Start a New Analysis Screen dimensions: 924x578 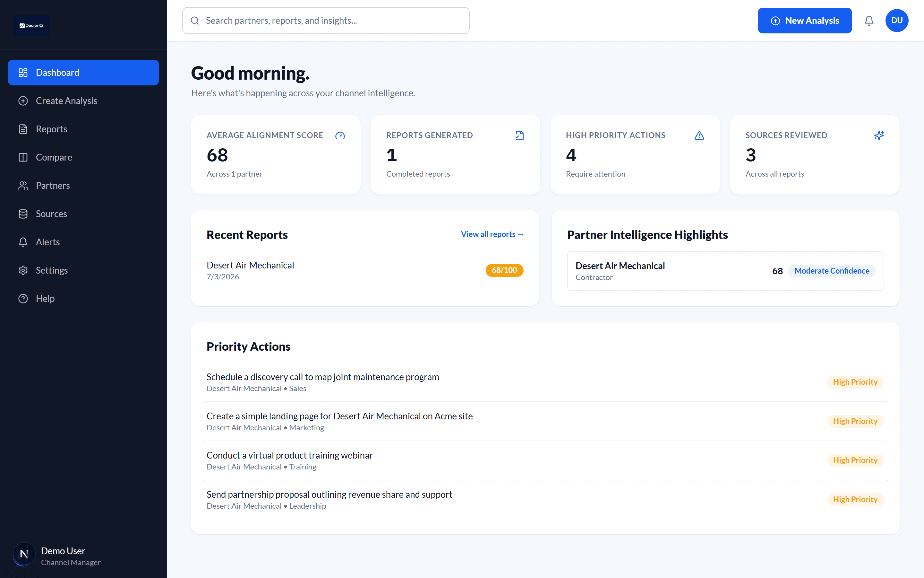[x=805, y=21]
